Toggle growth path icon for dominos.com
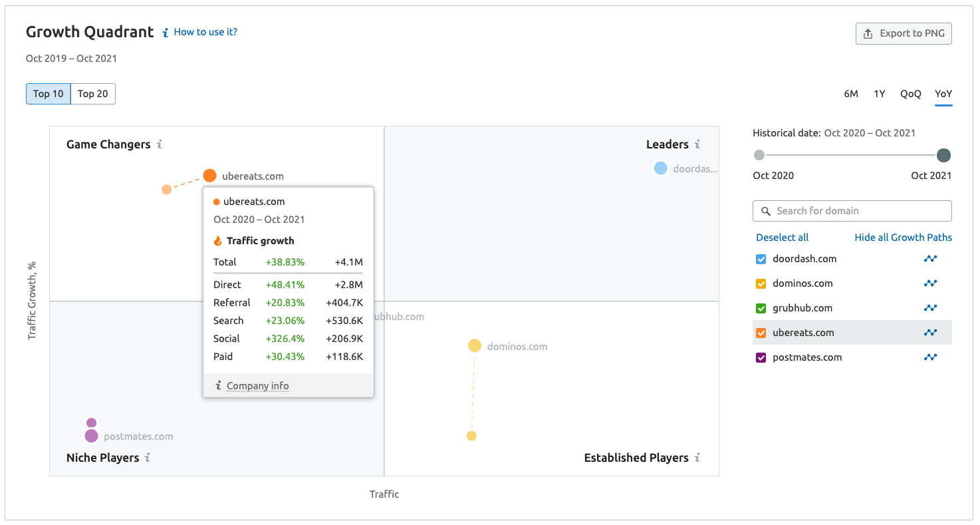The height and width of the screenshot is (525, 980). 930,283
